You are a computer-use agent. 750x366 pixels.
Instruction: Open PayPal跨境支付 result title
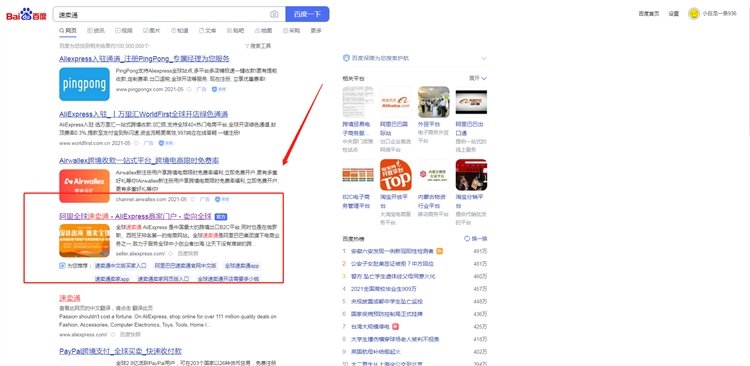pos(120,351)
